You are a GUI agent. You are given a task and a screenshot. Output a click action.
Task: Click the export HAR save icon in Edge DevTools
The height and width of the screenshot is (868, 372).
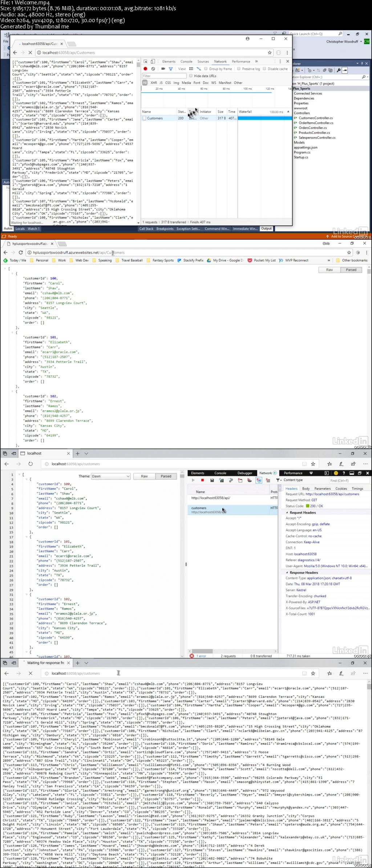[212, 480]
